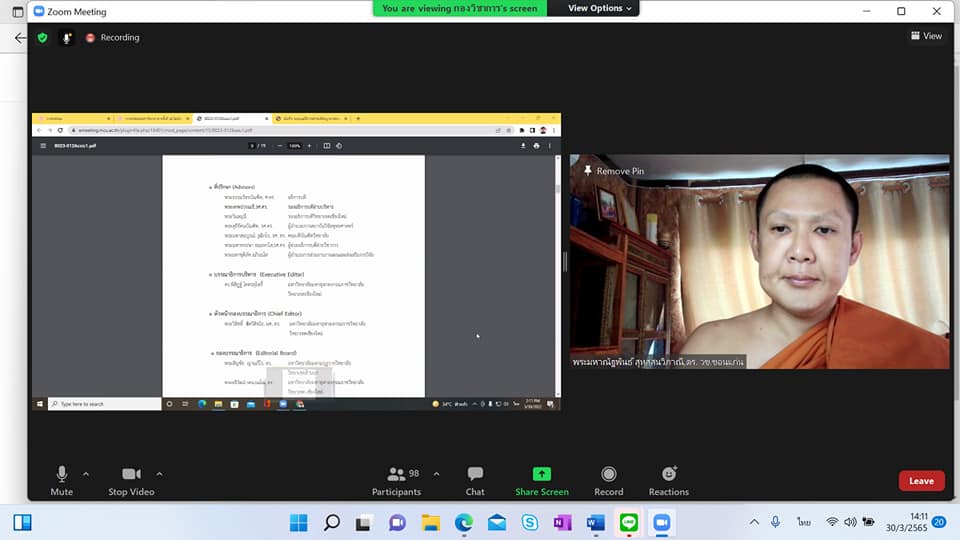Click the sidebar panel icon in top-left corner
Image resolution: width=960 pixels, height=540 pixels.
pos(18,12)
